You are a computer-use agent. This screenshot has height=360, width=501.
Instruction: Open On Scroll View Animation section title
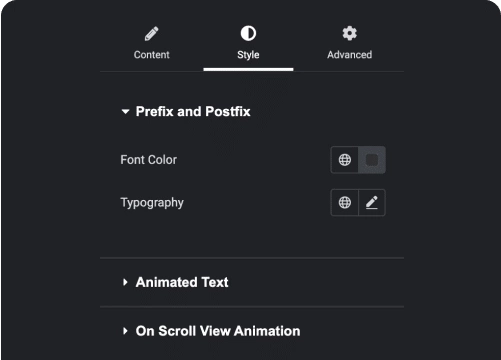point(218,331)
